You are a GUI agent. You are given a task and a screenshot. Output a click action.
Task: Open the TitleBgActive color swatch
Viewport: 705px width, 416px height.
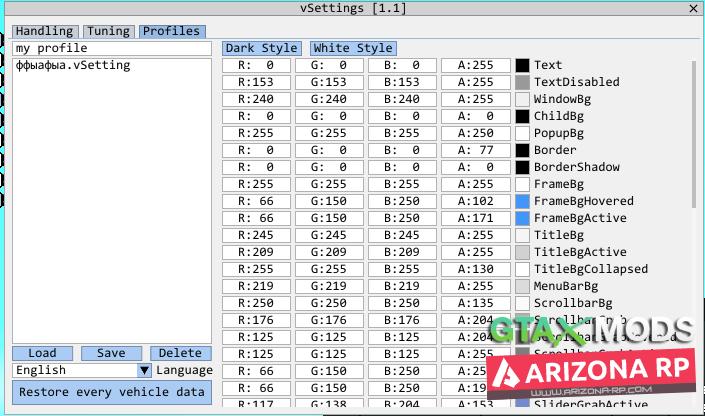522,252
